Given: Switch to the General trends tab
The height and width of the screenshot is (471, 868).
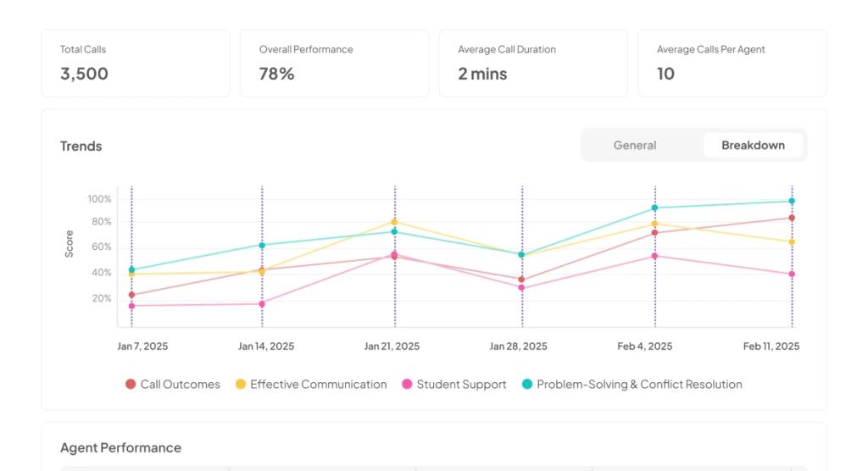Looking at the screenshot, I should pos(634,146).
